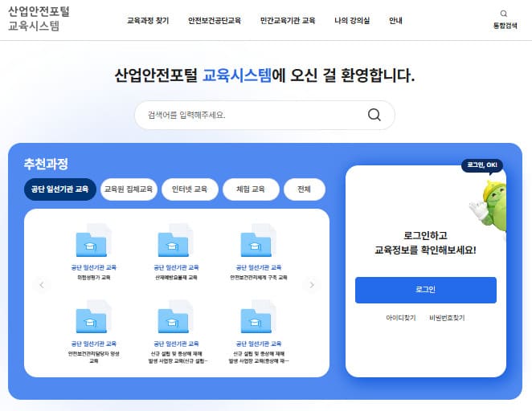Open the folder icon for 중상해 재해 사업장 교육
Screen dimensions: 532x411
pos(258,317)
